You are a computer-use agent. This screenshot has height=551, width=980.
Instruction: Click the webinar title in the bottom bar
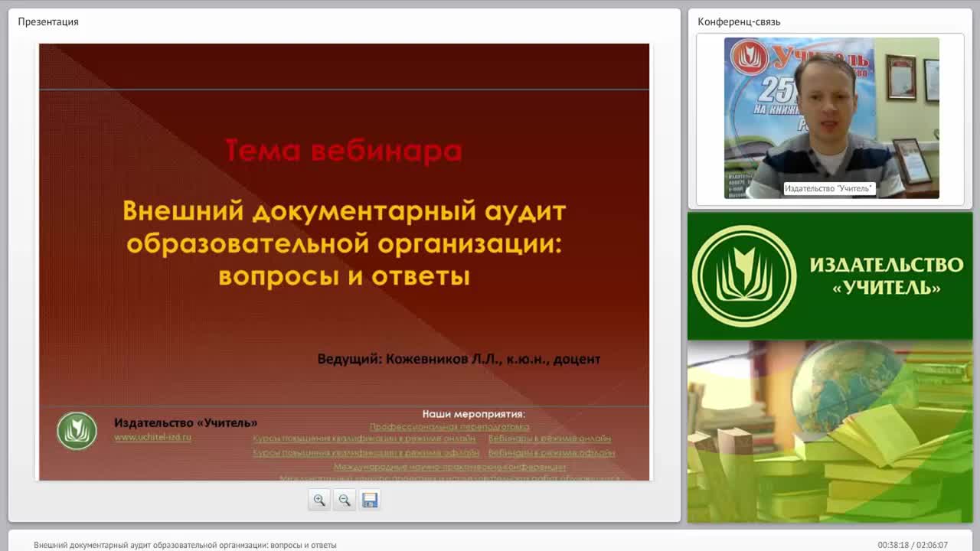coord(185,545)
